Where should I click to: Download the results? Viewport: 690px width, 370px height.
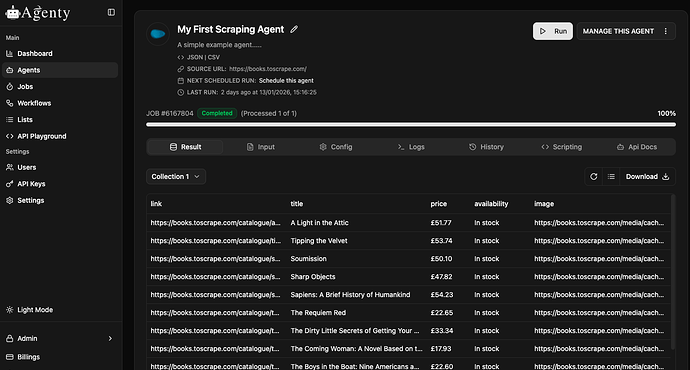click(647, 176)
